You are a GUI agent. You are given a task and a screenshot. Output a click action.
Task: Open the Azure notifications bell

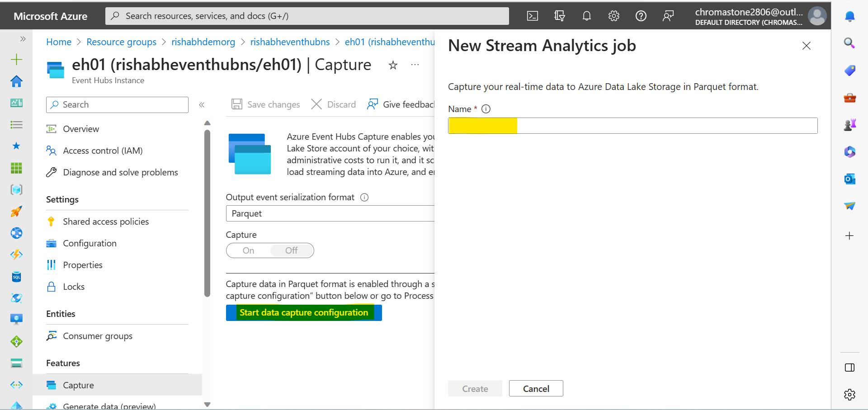(x=587, y=16)
